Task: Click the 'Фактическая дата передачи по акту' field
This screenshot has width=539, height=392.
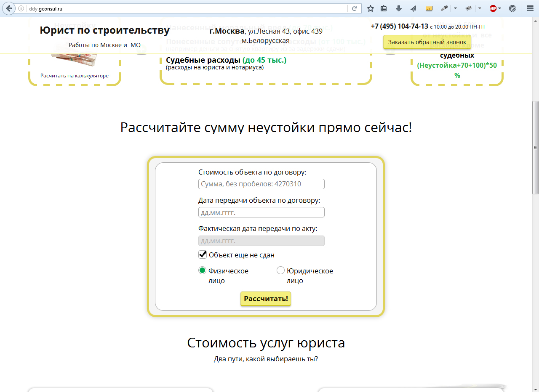Action: (261, 241)
